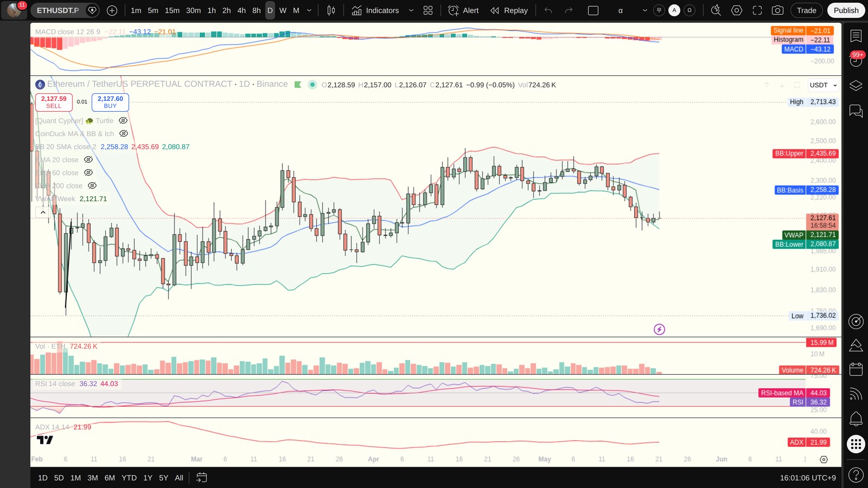Unhide the MA 60 close indicator
The image size is (868, 488).
pyautogui.click(x=88, y=173)
